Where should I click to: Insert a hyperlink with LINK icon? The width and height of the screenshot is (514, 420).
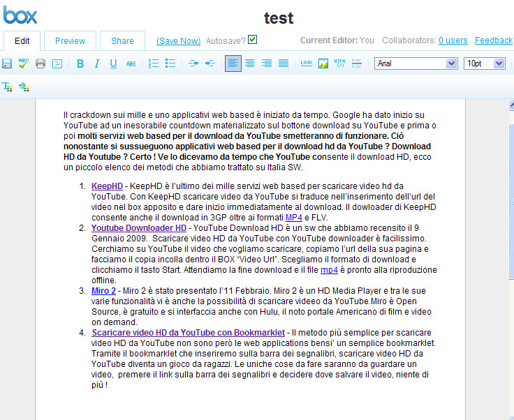click(306, 63)
